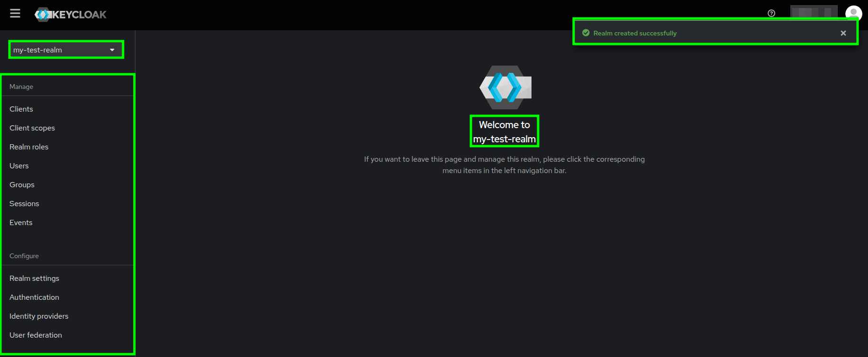Open User federation
This screenshot has height=357, width=868.
pyautogui.click(x=35, y=335)
